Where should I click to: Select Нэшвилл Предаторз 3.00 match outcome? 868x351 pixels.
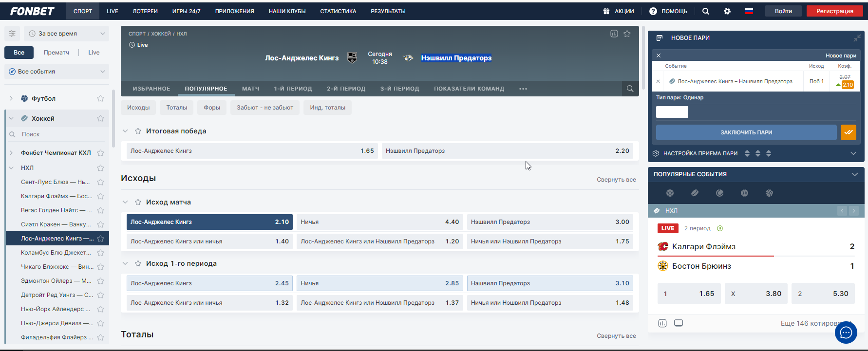click(549, 222)
